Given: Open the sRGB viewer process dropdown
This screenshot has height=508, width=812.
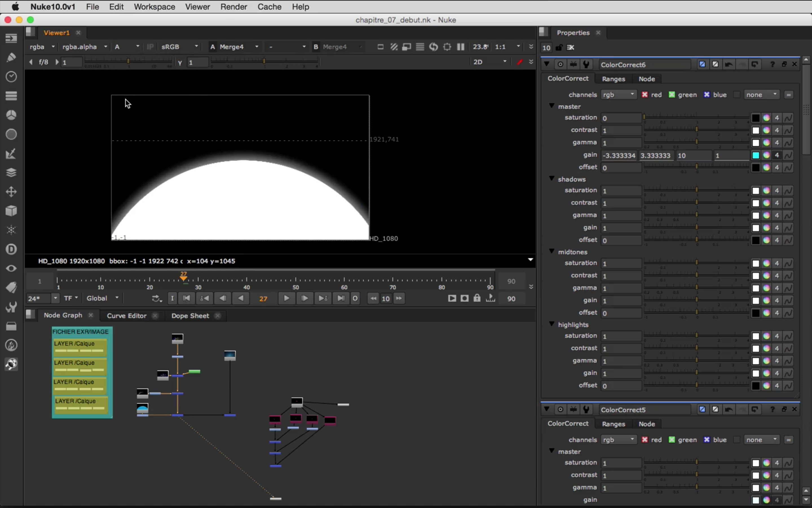Looking at the screenshot, I should [180, 47].
